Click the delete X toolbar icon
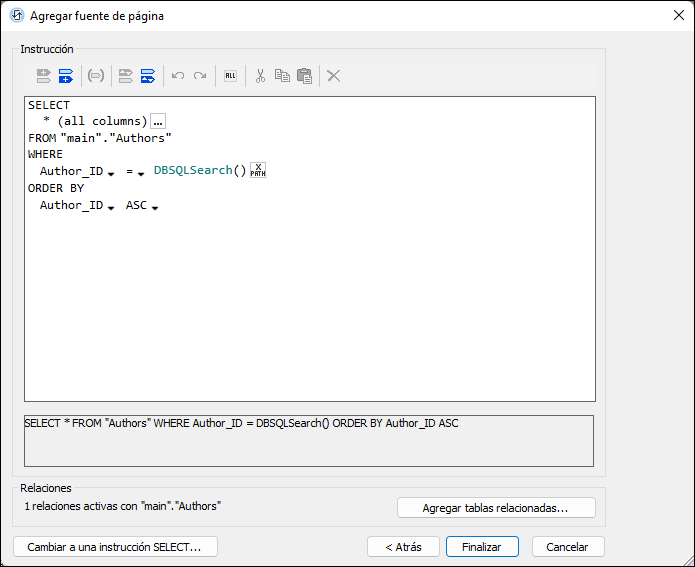This screenshot has height=567, width=695. click(x=334, y=75)
